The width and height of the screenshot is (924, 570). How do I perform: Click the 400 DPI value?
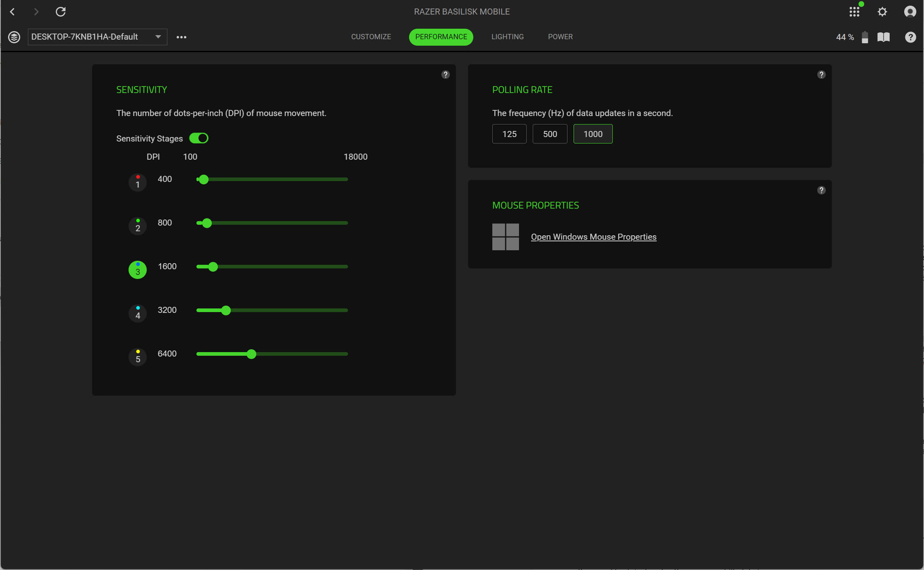(x=165, y=179)
